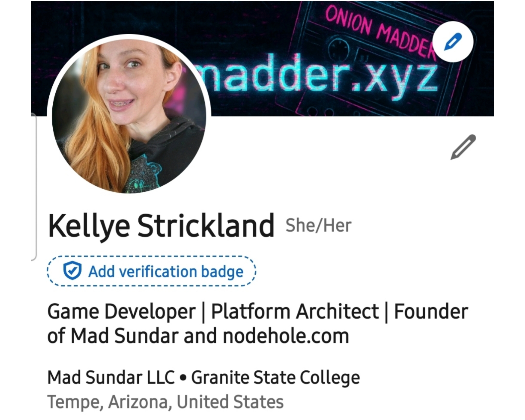Screen dimensions: 525x420
Task: Open the Mad Sundar LLC company link
Action: point(111,377)
